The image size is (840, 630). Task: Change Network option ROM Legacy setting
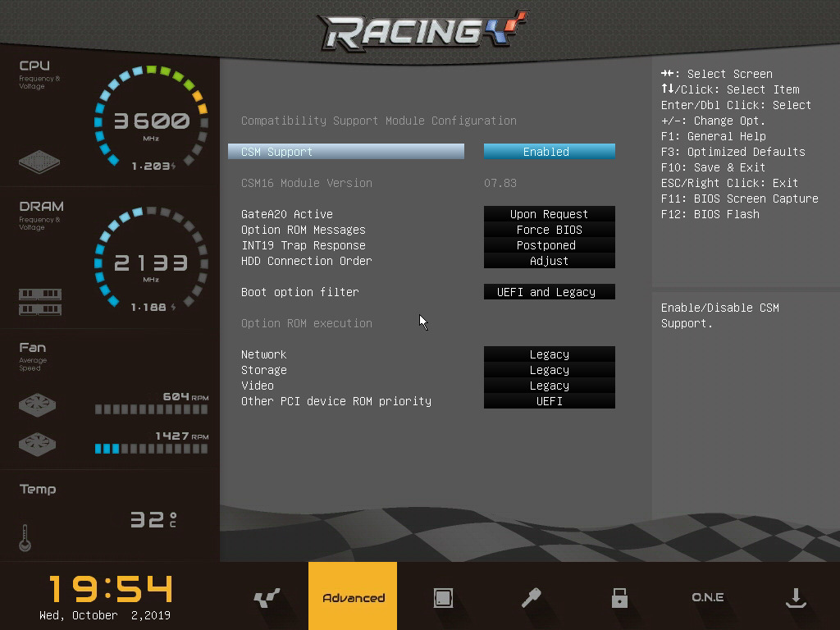[x=549, y=354]
